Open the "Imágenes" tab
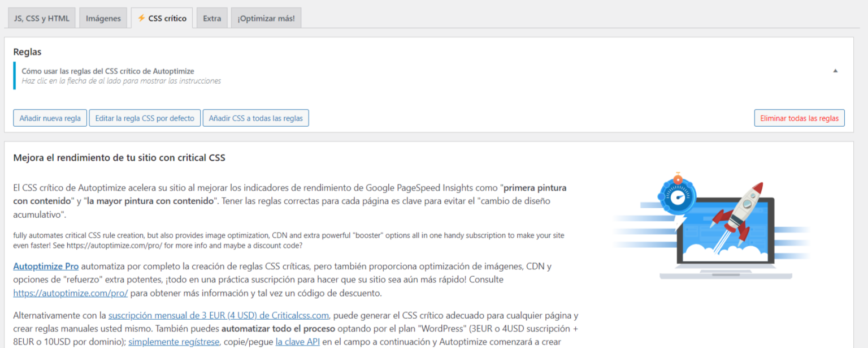Screen dimensions: 868x348 pyautogui.click(x=103, y=18)
